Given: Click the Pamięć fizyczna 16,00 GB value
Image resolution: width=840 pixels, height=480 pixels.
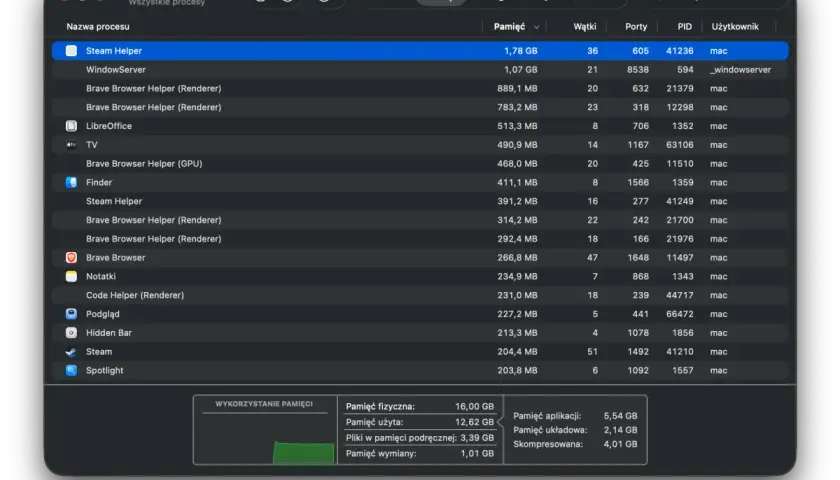Looking at the screenshot, I should [474, 407].
